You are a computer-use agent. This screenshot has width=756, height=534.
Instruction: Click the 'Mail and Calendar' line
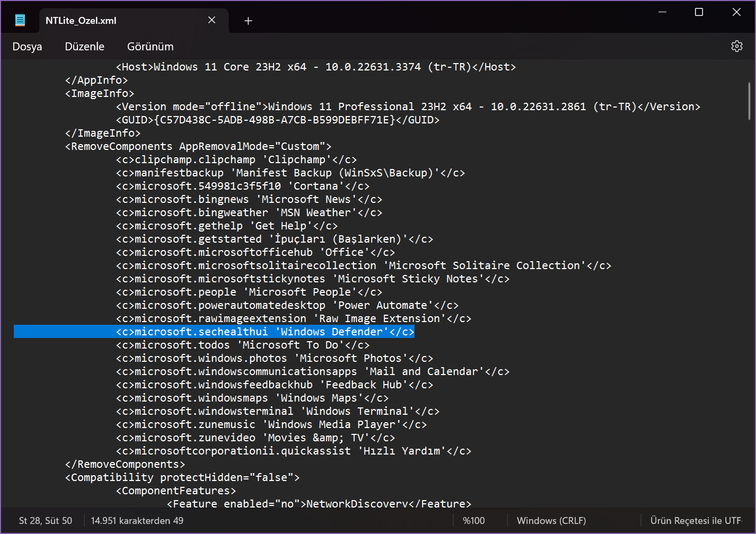313,371
